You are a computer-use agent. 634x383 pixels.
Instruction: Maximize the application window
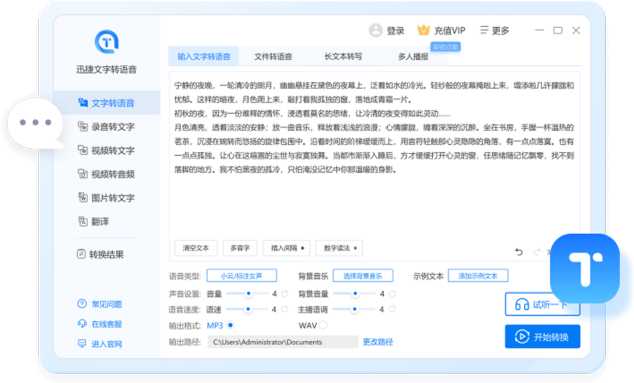pos(558,30)
